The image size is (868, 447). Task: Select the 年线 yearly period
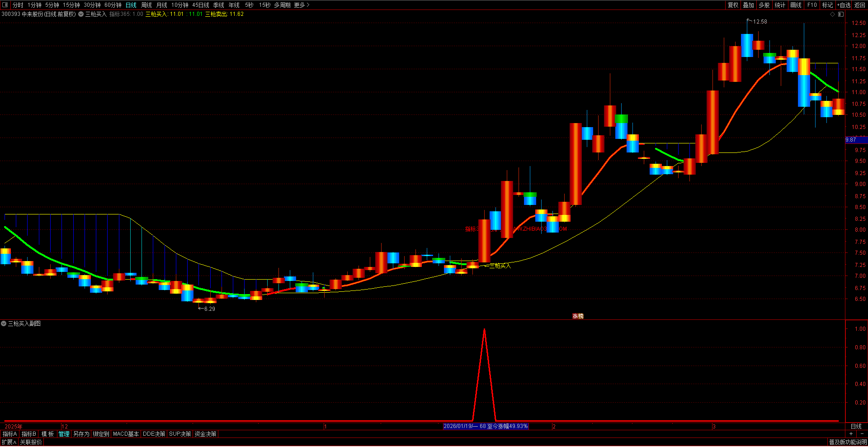coord(234,5)
